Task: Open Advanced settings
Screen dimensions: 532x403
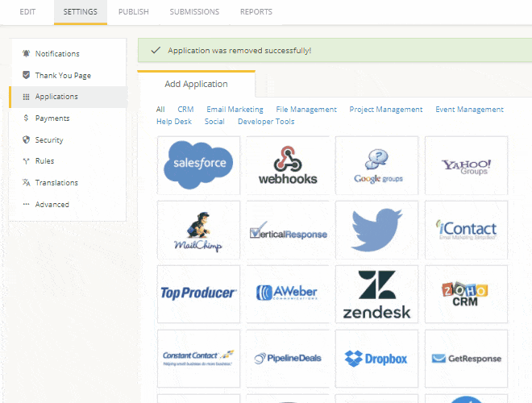Action: click(68, 204)
